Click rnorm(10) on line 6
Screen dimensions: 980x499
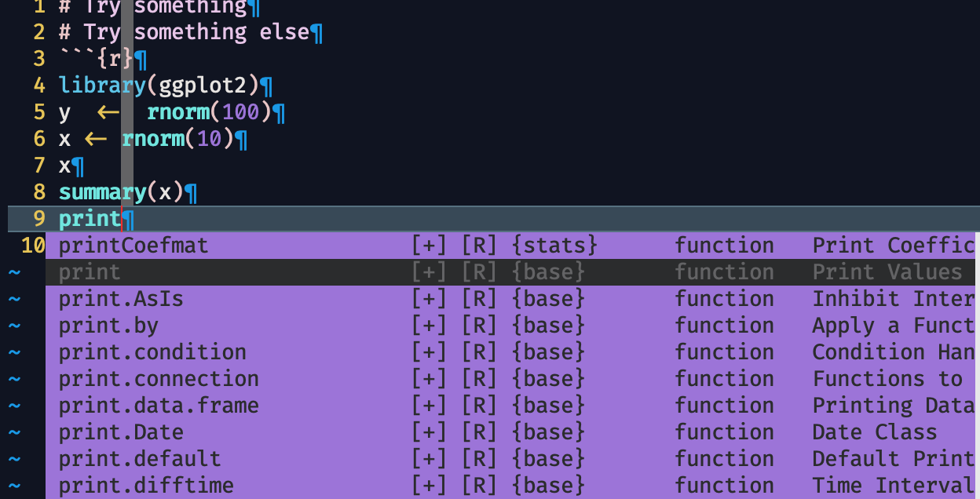click(178, 139)
